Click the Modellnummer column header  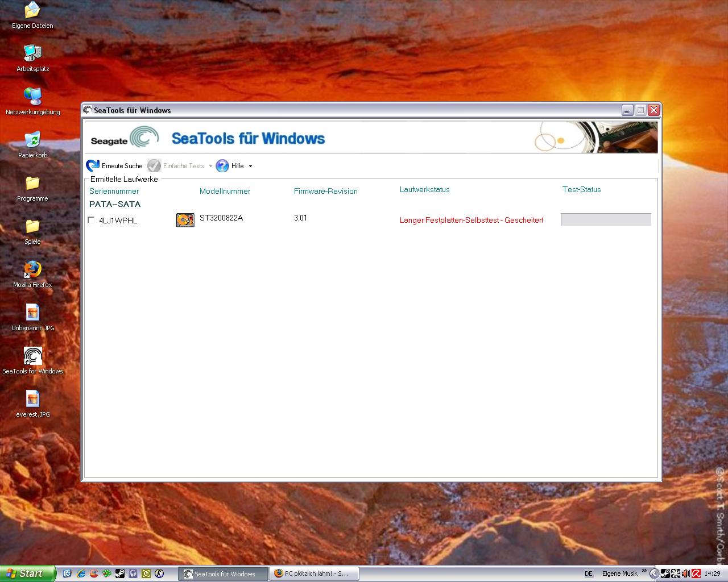(225, 191)
